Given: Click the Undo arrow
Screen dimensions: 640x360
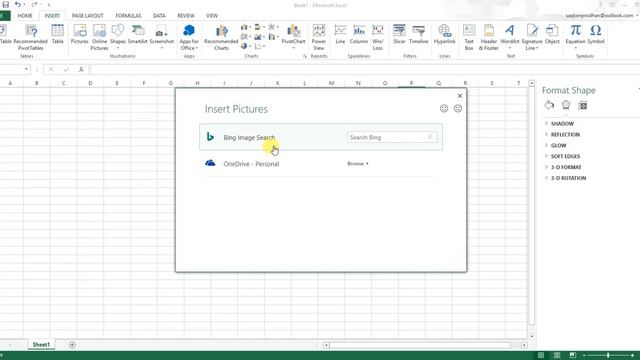Looking at the screenshot, I should [18, 5].
